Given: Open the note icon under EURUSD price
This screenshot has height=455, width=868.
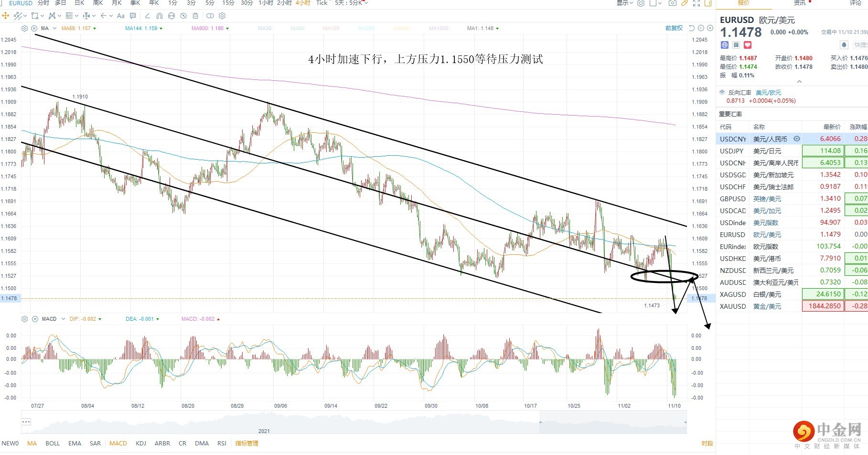Looking at the screenshot, I should pyautogui.click(x=736, y=45).
